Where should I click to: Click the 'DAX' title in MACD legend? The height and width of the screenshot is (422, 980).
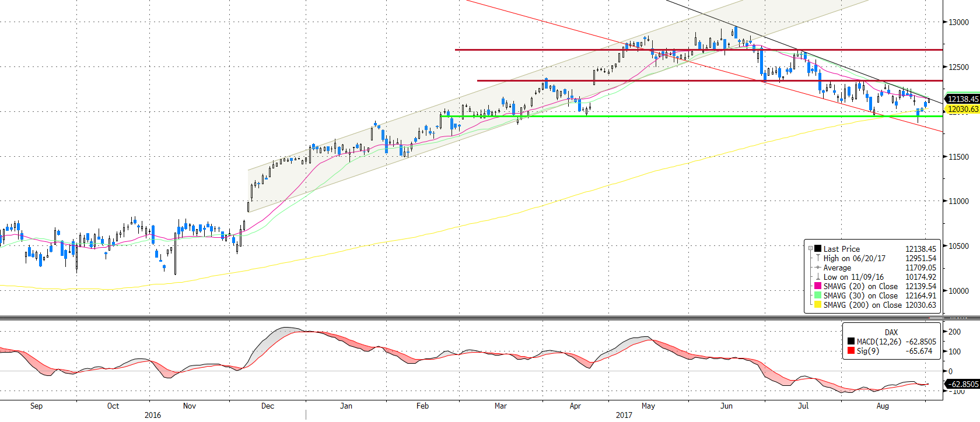point(891,332)
